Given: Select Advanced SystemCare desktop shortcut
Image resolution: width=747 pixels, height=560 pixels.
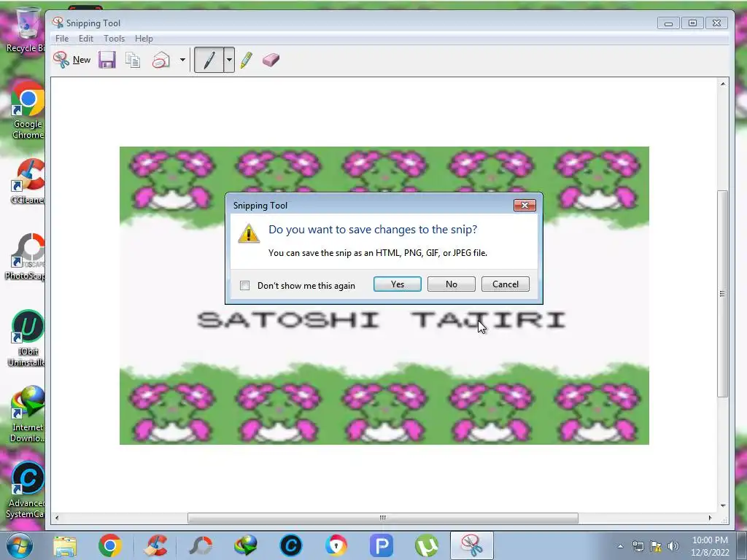Looking at the screenshot, I should (26, 491).
